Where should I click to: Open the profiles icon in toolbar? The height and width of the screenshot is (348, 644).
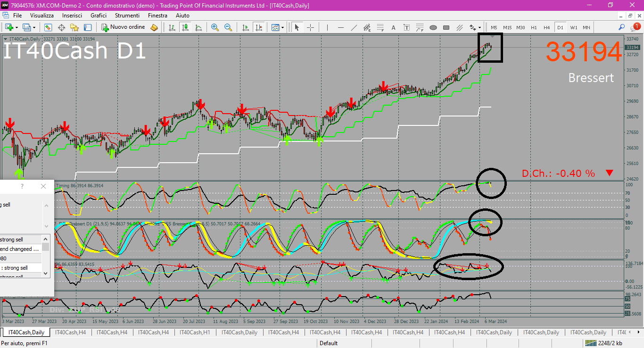[x=26, y=27]
